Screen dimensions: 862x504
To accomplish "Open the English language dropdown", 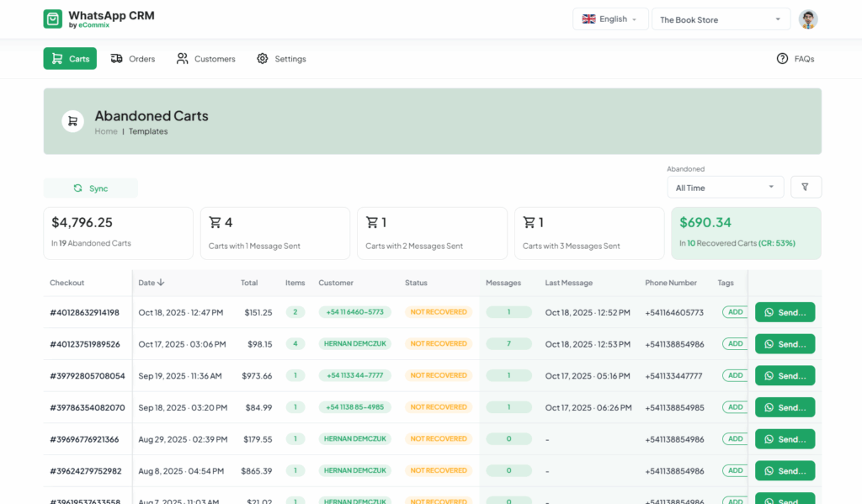I will (610, 19).
